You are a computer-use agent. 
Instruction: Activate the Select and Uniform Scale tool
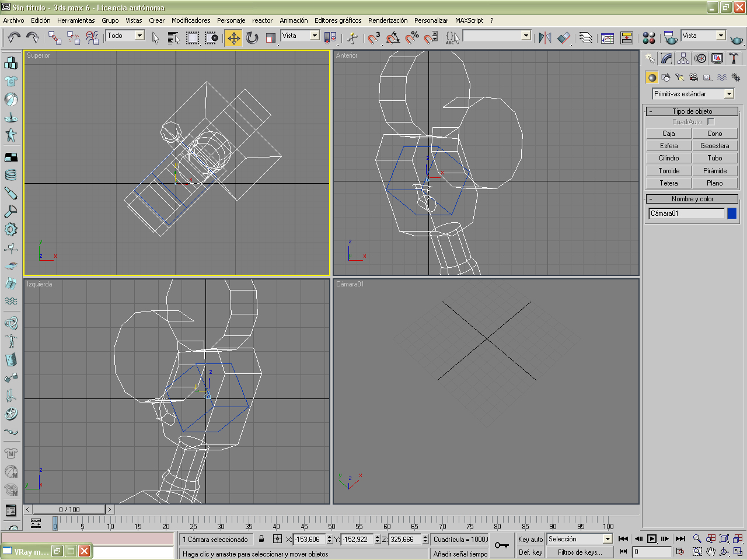(271, 38)
